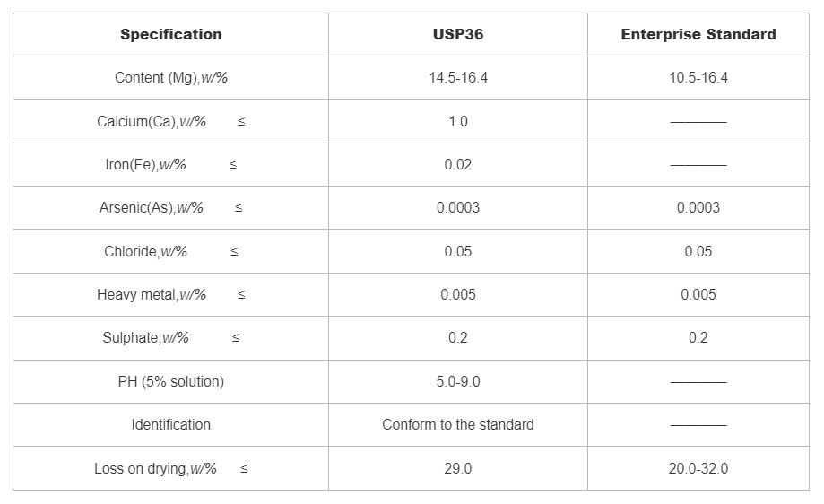Select the Iron(Fe) row label
824x504 pixels.
145,165
